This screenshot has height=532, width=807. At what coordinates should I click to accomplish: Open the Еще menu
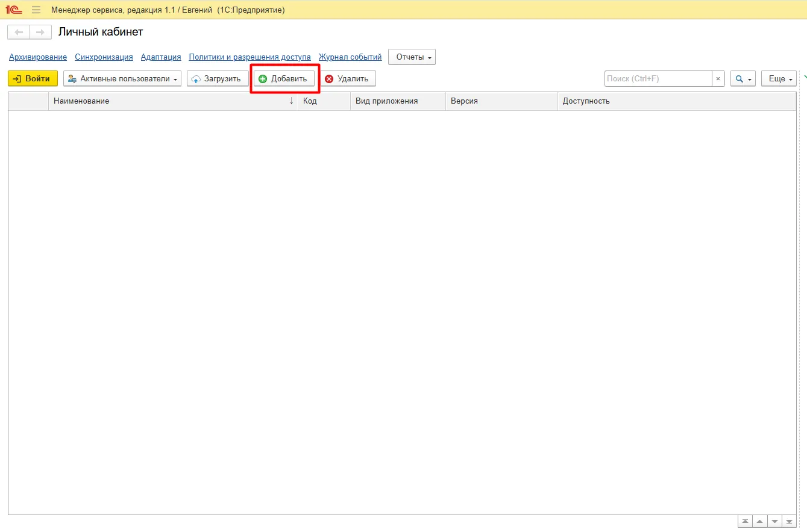coord(780,79)
